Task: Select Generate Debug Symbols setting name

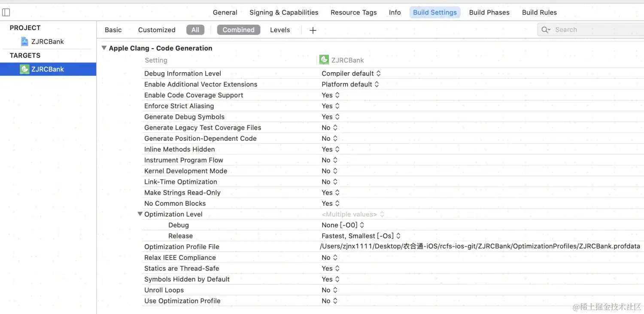Action: click(x=184, y=117)
